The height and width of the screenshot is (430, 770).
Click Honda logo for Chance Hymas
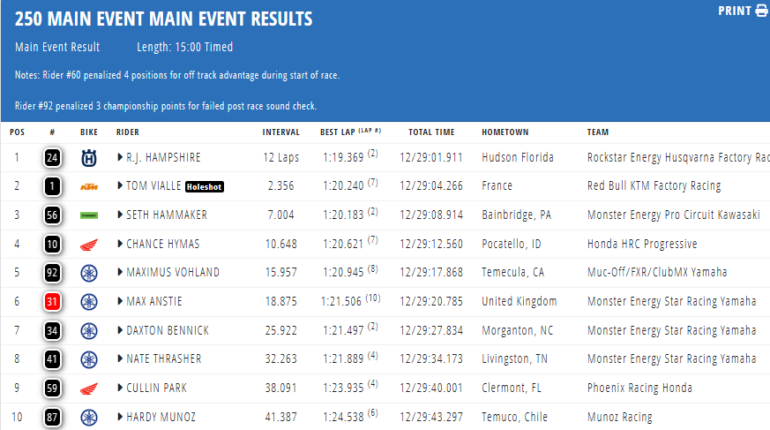90,244
